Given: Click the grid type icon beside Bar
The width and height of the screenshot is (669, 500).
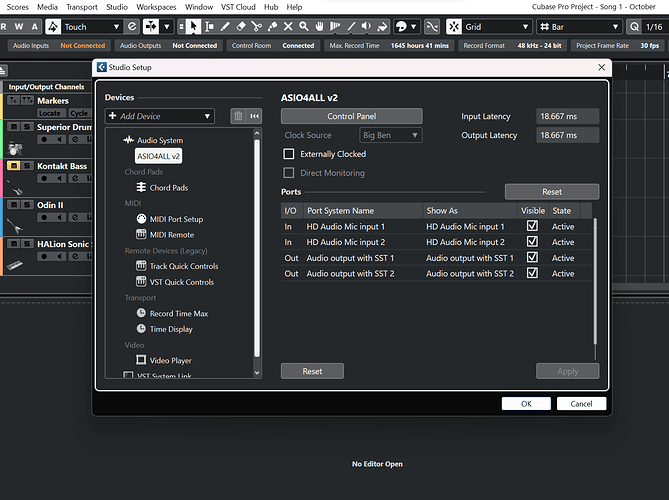Looking at the screenshot, I should point(544,27).
